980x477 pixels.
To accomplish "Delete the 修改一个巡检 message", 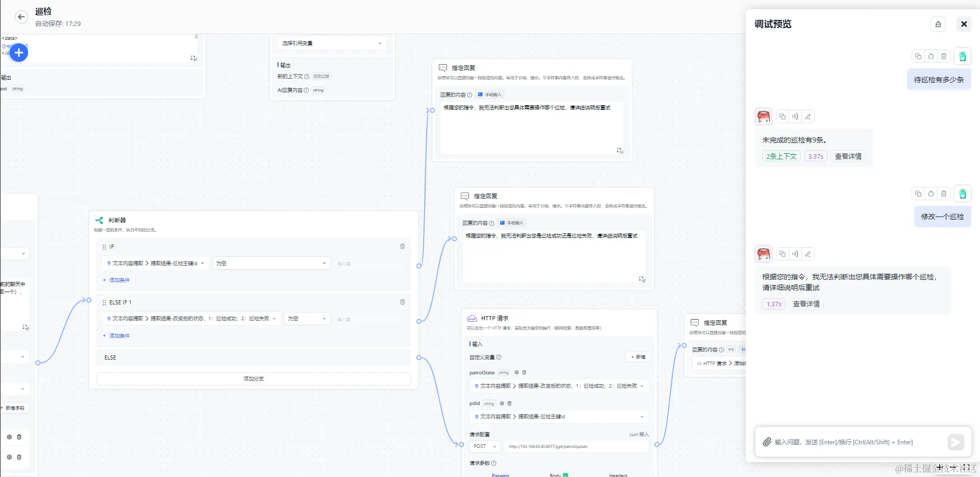I will point(944,194).
